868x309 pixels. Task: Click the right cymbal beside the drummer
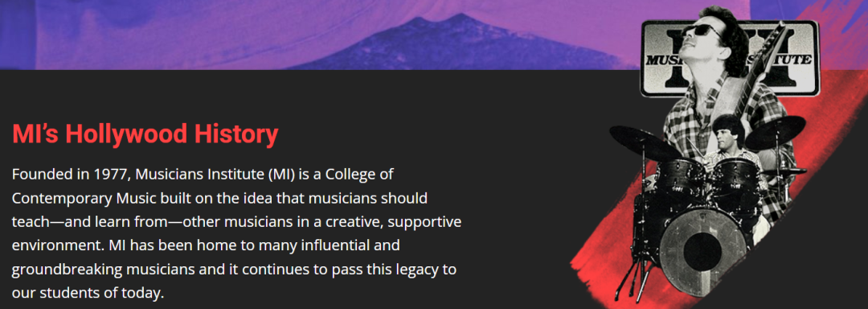775,132
